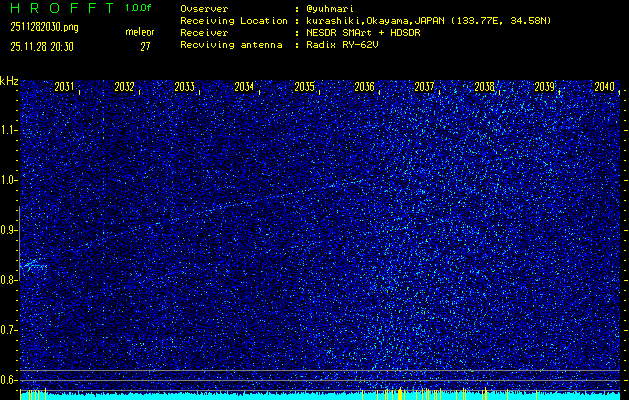Click the 25.11.28 20:30 timestamp
The image size is (629, 400).
coord(42,46)
